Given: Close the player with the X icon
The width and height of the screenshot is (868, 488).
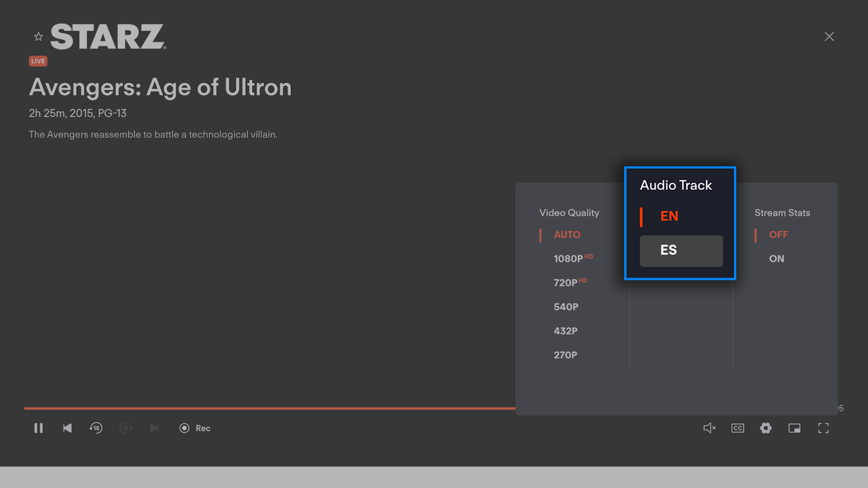Looking at the screenshot, I should (x=829, y=36).
